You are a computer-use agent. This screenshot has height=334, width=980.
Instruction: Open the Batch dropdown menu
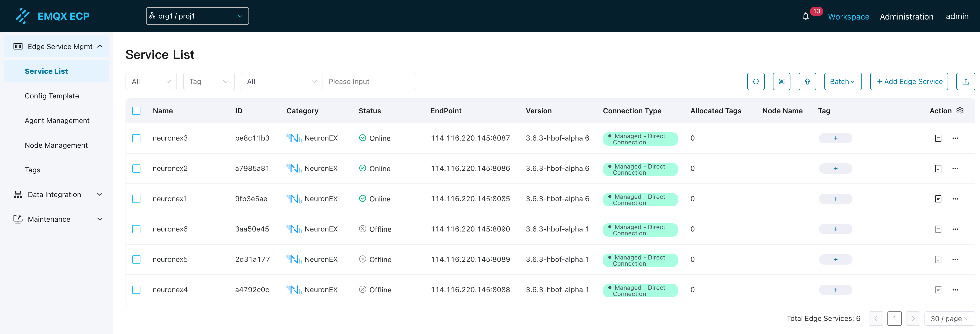click(x=842, y=81)
